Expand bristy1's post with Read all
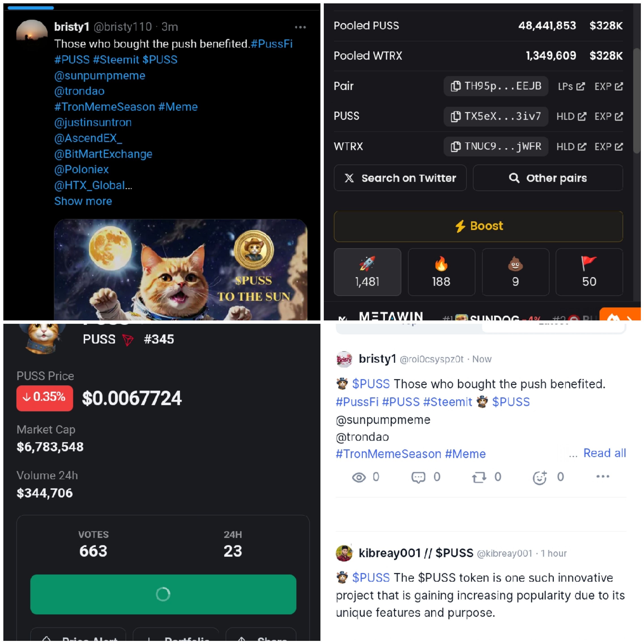644x644 pixels. pos(604,453)
